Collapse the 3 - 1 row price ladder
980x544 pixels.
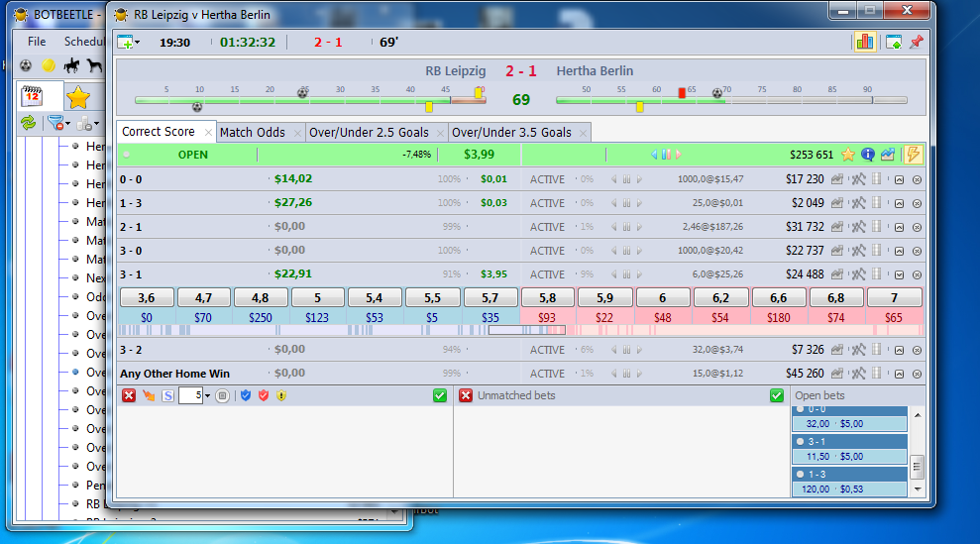(x=899, y=274)
